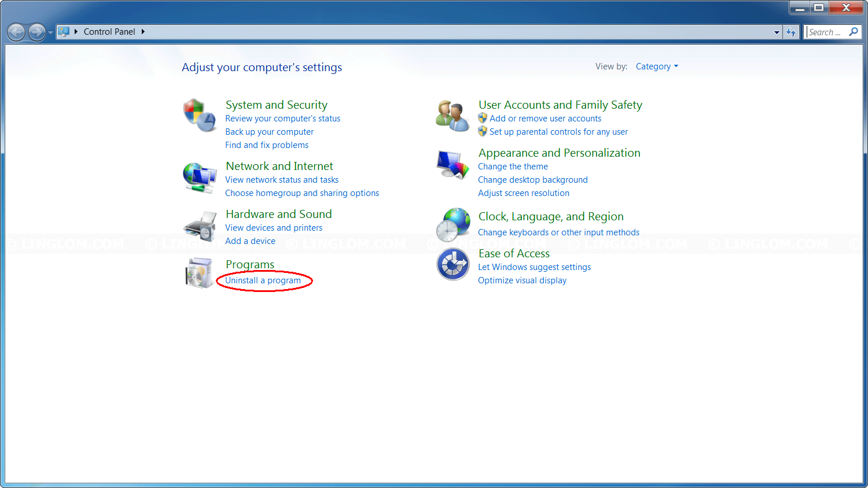Open User Accounts and Family Safety category
This screenshot has height=488, width=868.
pos(560,105)
